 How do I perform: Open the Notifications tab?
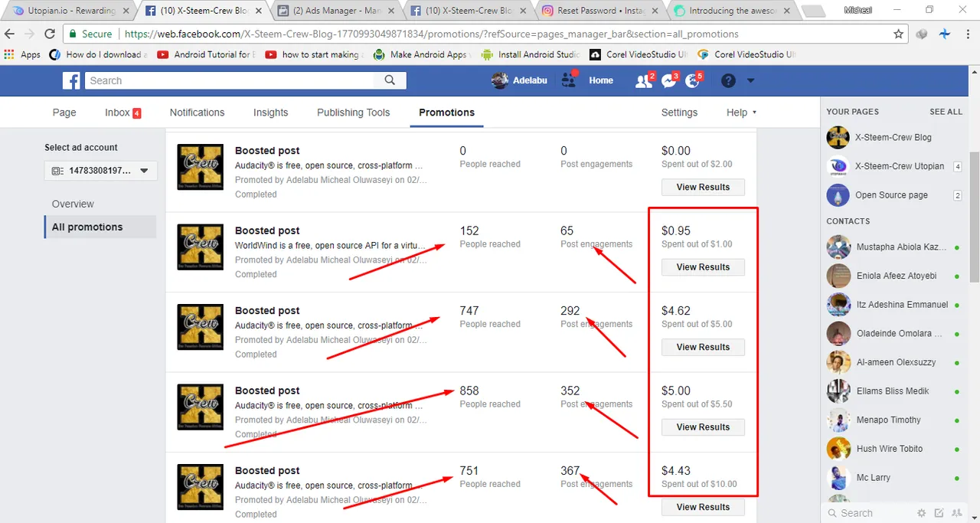tap(197, 113)
